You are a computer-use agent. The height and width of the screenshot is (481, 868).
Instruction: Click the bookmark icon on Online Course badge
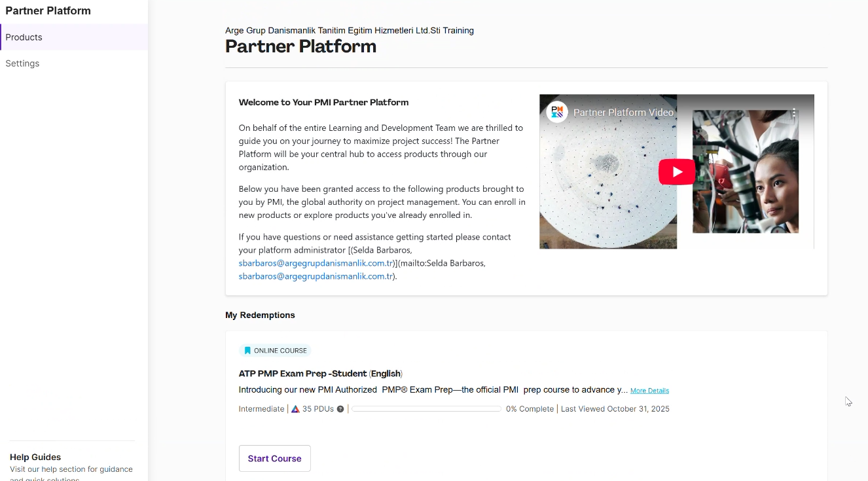coord(247,351)
